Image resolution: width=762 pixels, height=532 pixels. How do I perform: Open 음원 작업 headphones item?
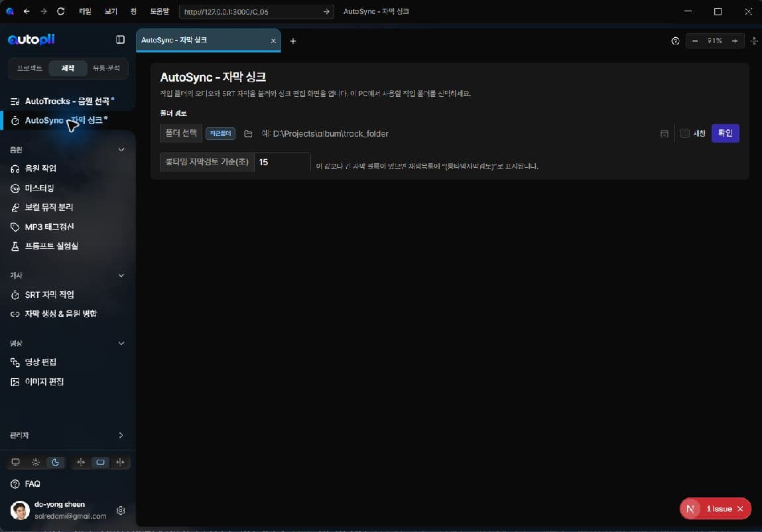68,168
